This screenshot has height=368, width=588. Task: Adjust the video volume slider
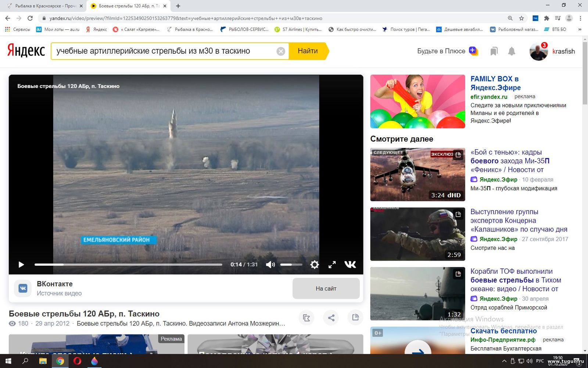click(291, 265)
